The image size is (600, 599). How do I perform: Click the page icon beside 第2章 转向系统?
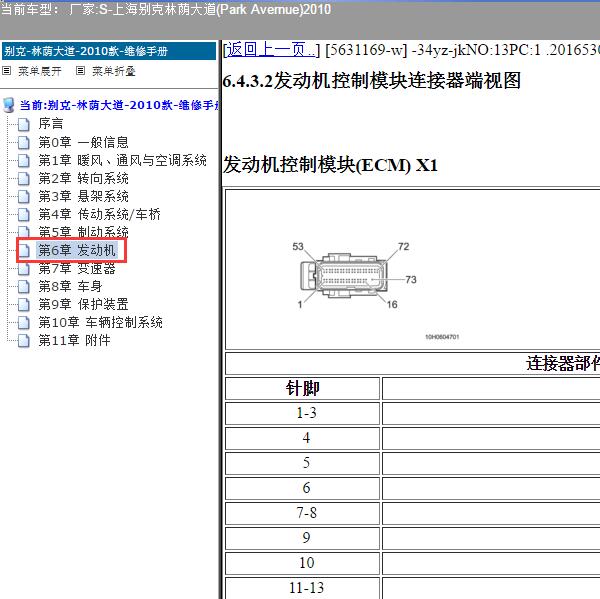(24, 178)
